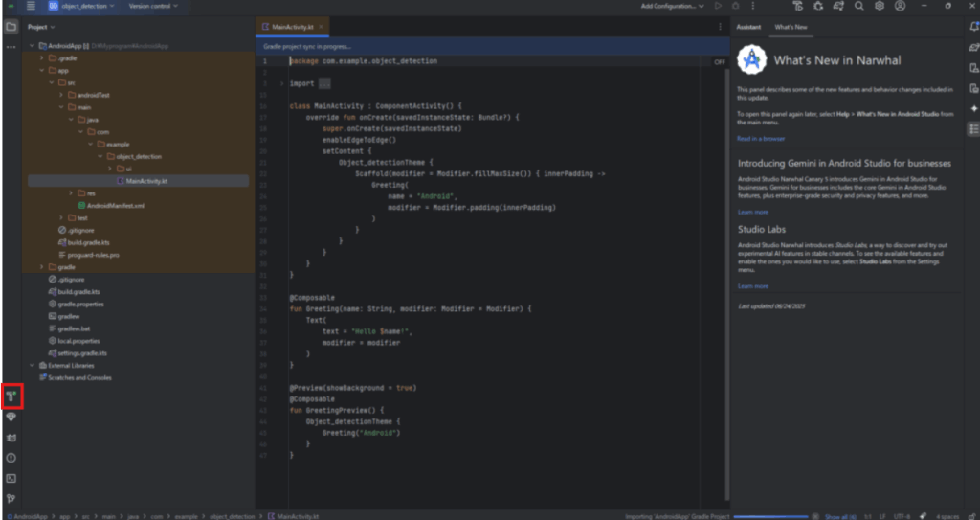Screen dimensions: 980x520
Task: Open the Add Configuration dropdown
Action: coord(673,6)
